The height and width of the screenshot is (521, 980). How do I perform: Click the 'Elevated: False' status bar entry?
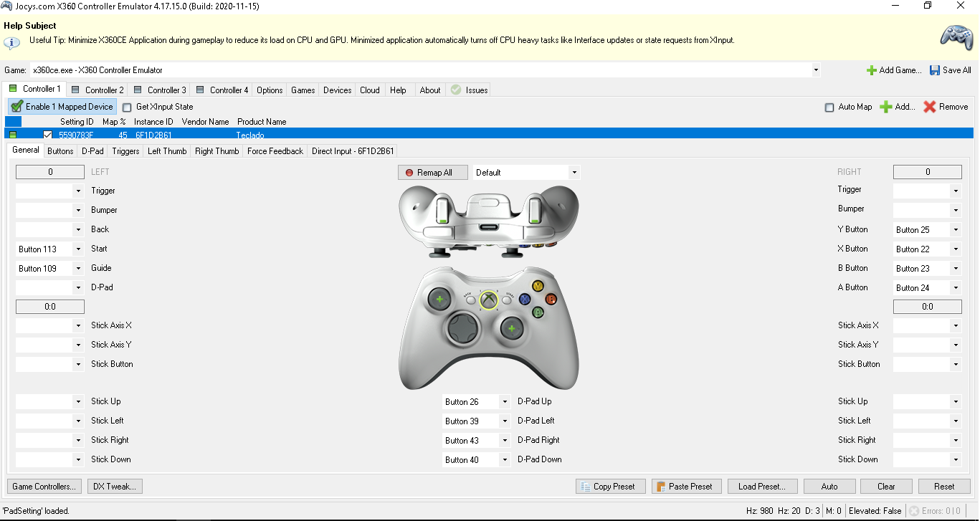pyautogui.click(x=875, y=511)
